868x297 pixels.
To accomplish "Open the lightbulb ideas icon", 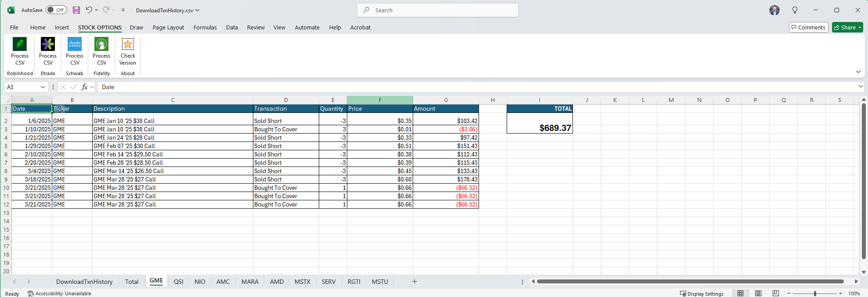I will 795,10.
